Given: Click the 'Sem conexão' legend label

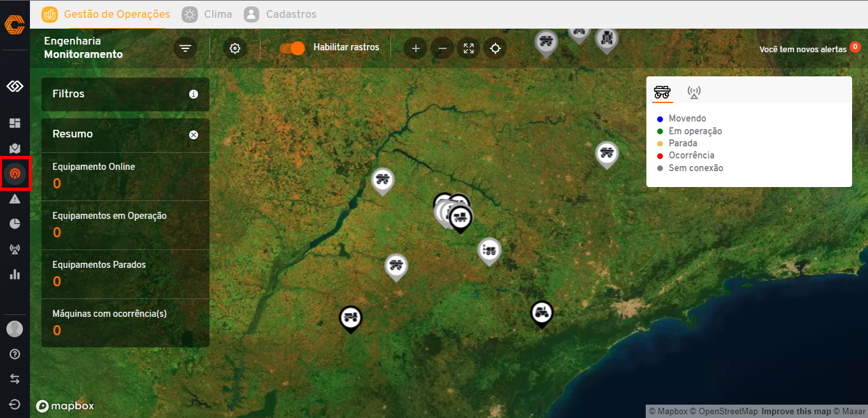Looking at the screenshot, I should click(x=696, y=168).
